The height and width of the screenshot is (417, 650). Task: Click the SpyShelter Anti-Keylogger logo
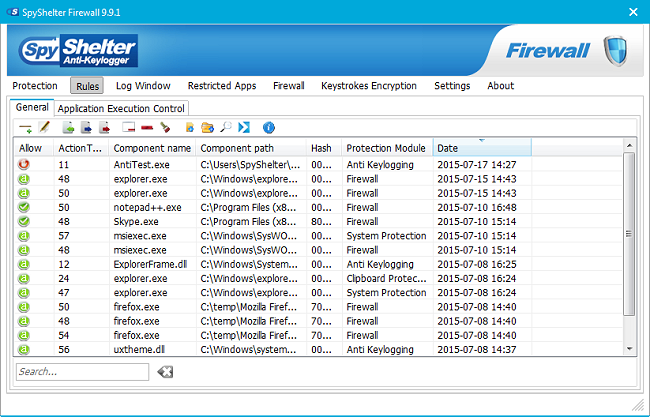78,51
